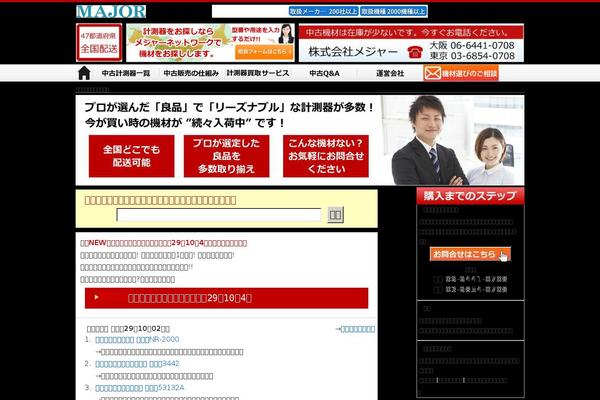This screenshot has width=600, height=400.
Task: Click the 取扱メーカー 200社以上 button
Action: tap(323, 11)
